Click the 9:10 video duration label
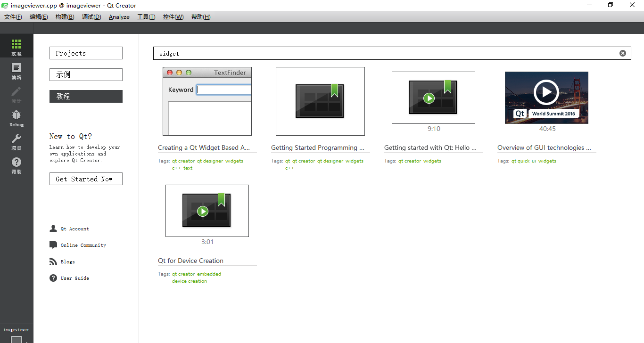 (x=434, y=129)
